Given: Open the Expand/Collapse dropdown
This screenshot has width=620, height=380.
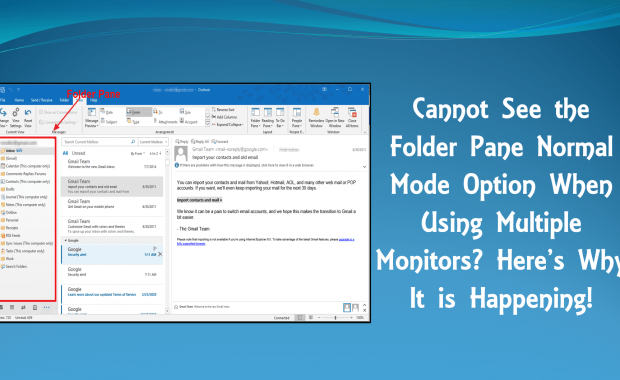Looking at the screenshot, I should (227, 125).
